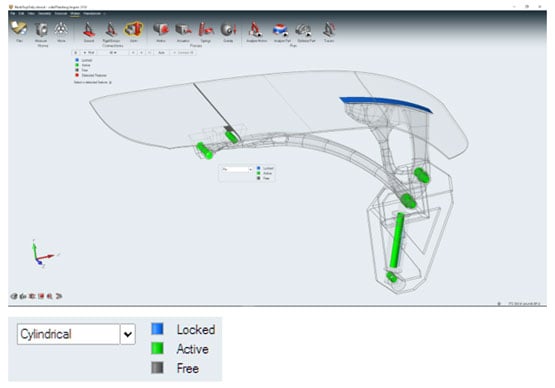
Task: Open the Edit menu
Action: 21,13
